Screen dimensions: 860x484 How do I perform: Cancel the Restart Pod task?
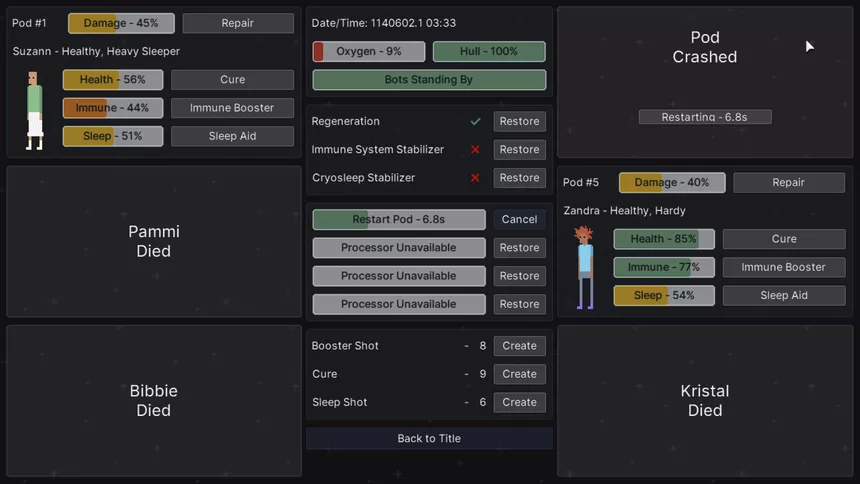pyautogui.click(x=519, y=219)
